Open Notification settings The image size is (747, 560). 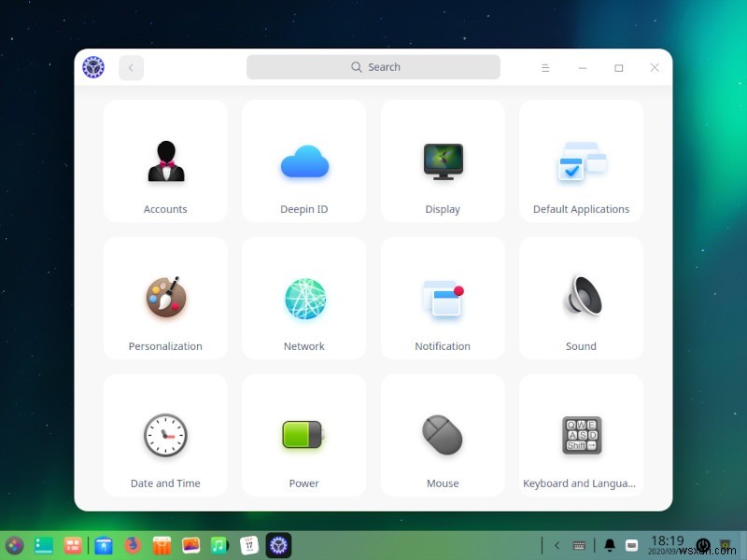point(443,297)
